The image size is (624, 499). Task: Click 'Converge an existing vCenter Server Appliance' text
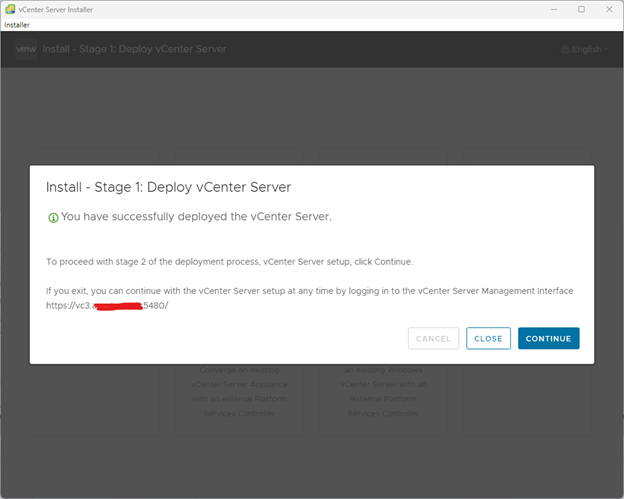coord(239,392)
